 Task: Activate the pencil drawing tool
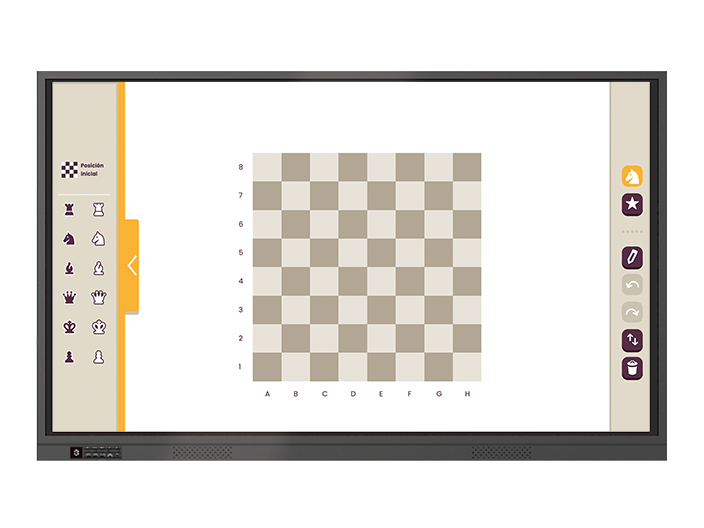[632, 258]
